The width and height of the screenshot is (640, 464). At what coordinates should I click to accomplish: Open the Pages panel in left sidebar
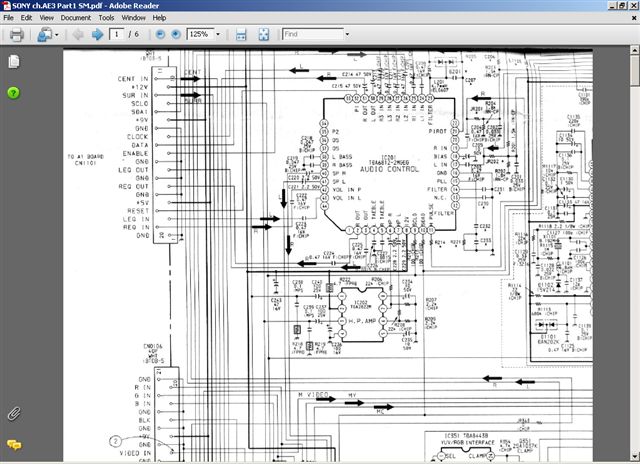[x=13, y=62]
